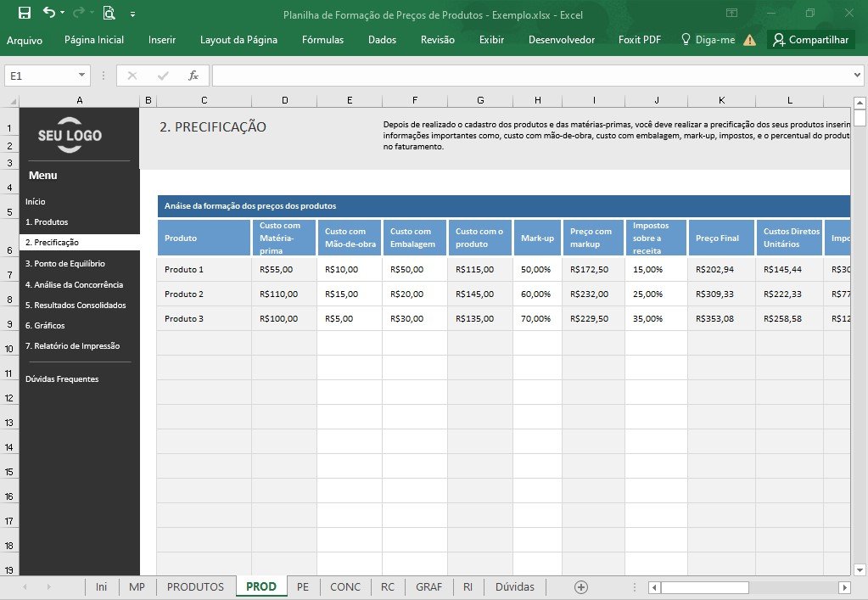Expand the Name Box dropdown arrow

tap(82, 76)
